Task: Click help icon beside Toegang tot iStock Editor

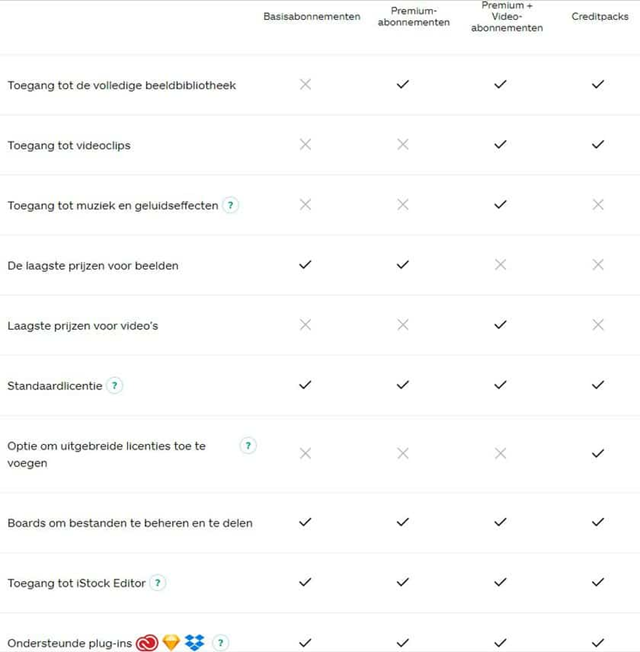Action: tap(158, 583)
